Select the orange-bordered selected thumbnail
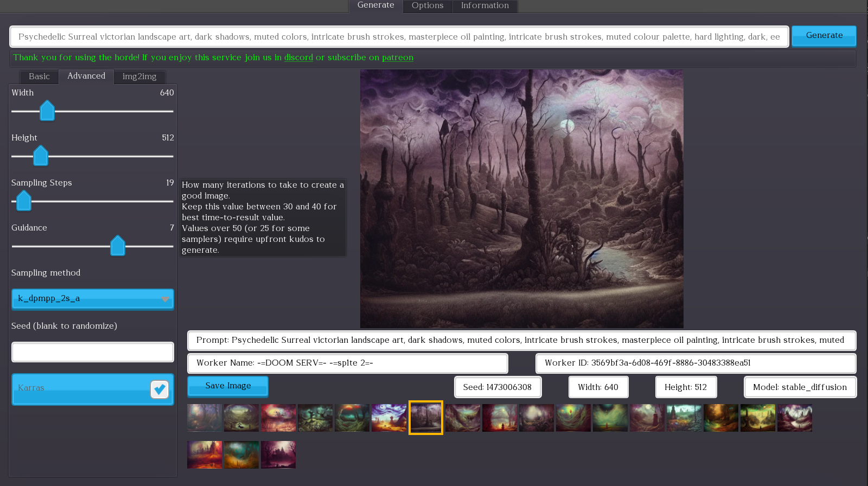The height and width of the screenshot is (486, 868). (x=426, y=418)
